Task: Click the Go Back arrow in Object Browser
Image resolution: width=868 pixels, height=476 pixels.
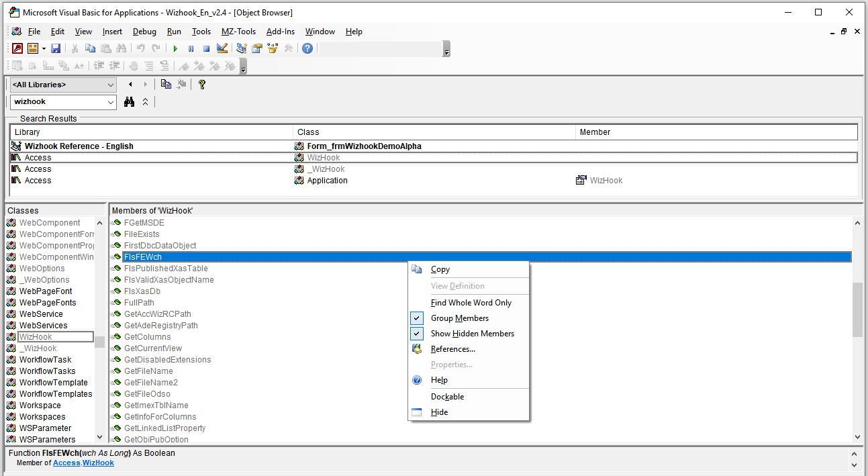Action: [x=130, y=85]
